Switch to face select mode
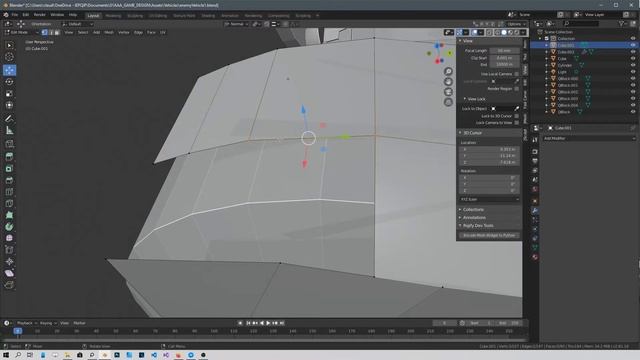Image resolution: width=640 pixels, height=360 pixels. tap(57, 32)
